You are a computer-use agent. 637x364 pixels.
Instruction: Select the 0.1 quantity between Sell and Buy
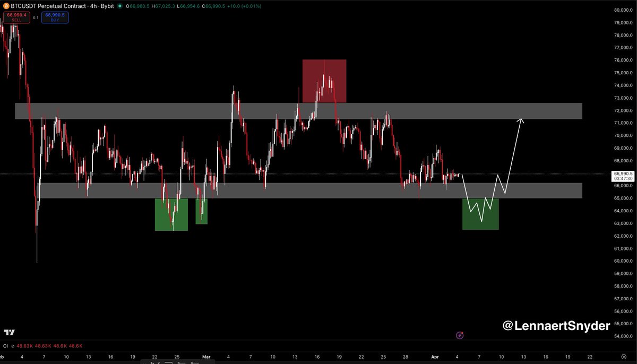[x=36, y=18]
